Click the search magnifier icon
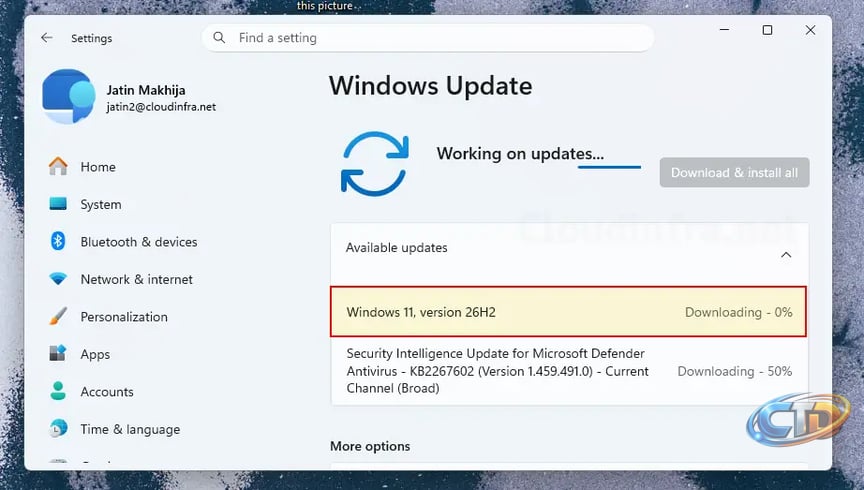The width and height of the screenshot is (864, 490). [x=219, y=37]
